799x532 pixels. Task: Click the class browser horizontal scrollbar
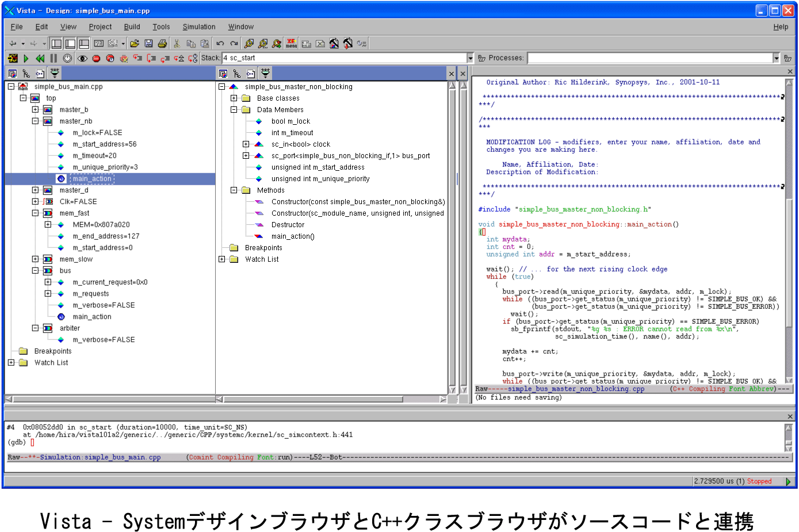(331, 399)
